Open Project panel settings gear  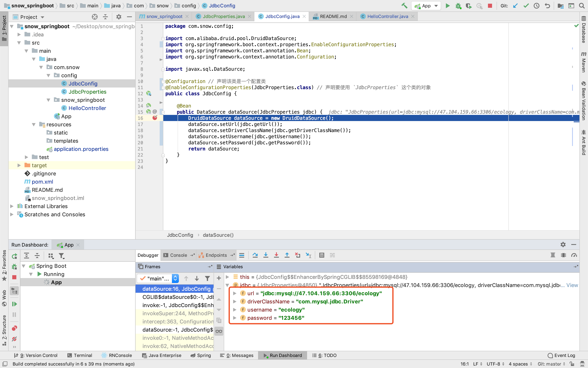(119, 17)
